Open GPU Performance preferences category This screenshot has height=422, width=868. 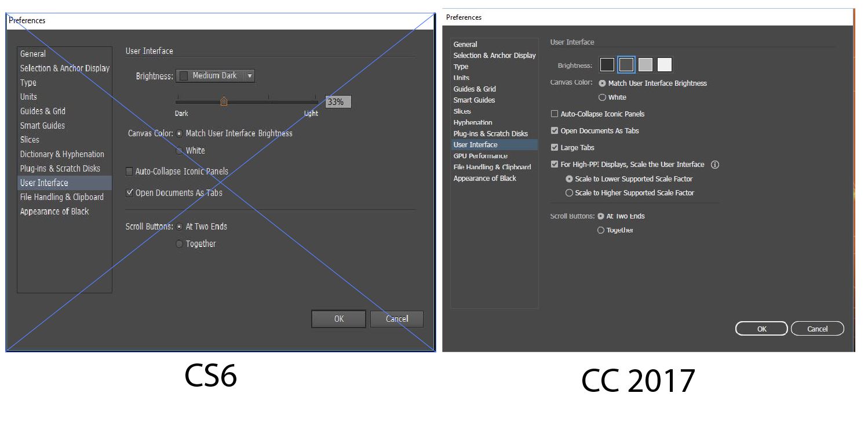pyautogui.click(x=480, y=156)
